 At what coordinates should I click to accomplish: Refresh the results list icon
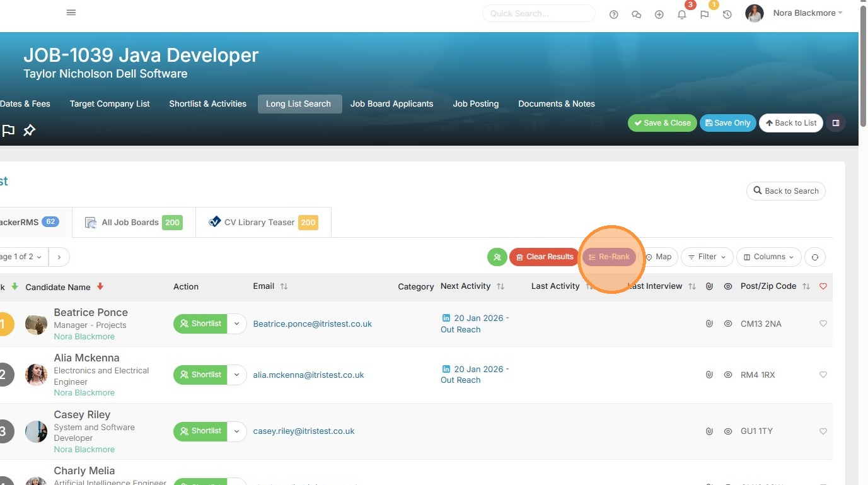tap(815, 257)
